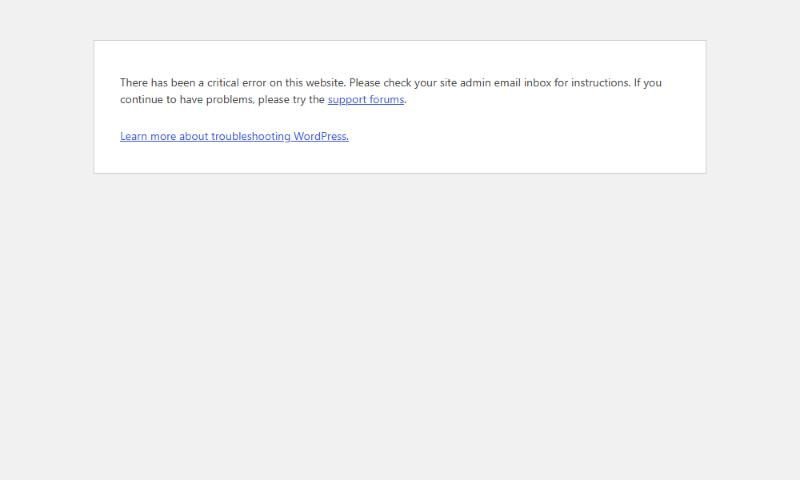Select the 'There has been a critical error' text

[x=193, y=83]
